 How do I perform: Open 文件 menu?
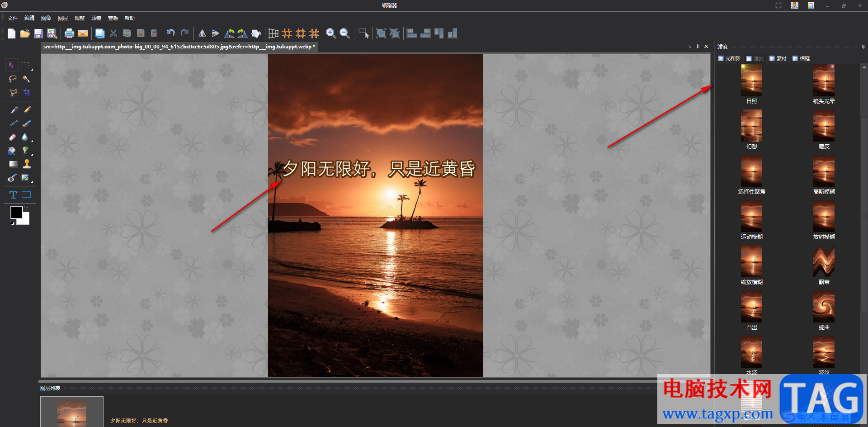click(x=13, y=18)
